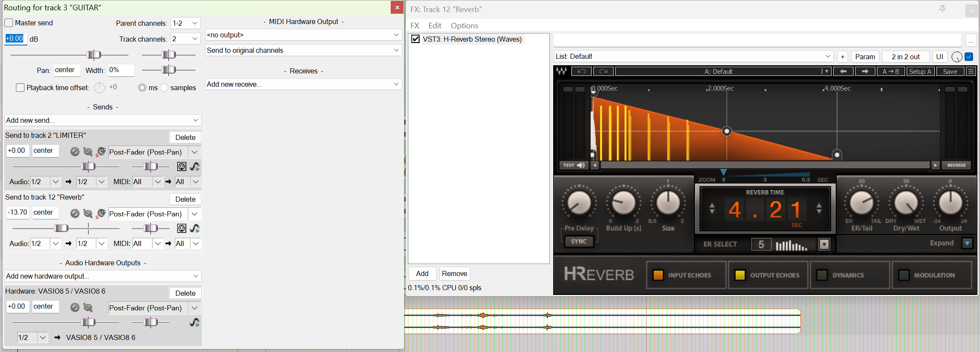Invert phase on the Reverb send
This screenshot has height=352, width=980.
click(88, 213)
